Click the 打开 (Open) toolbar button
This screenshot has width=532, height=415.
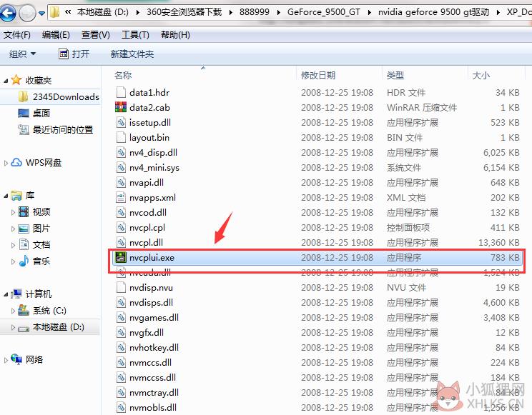pyautogui.click(x=74, y=54)
